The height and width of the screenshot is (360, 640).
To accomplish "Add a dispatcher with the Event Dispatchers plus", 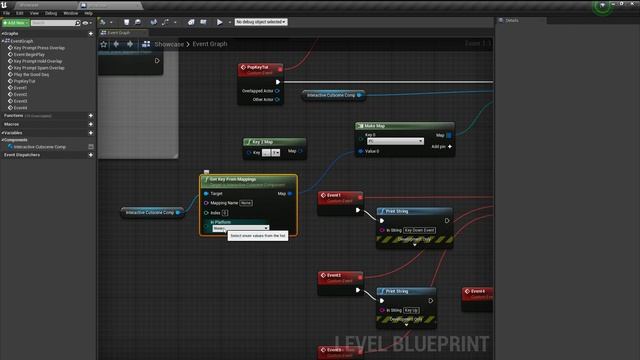I will [91, 155].
